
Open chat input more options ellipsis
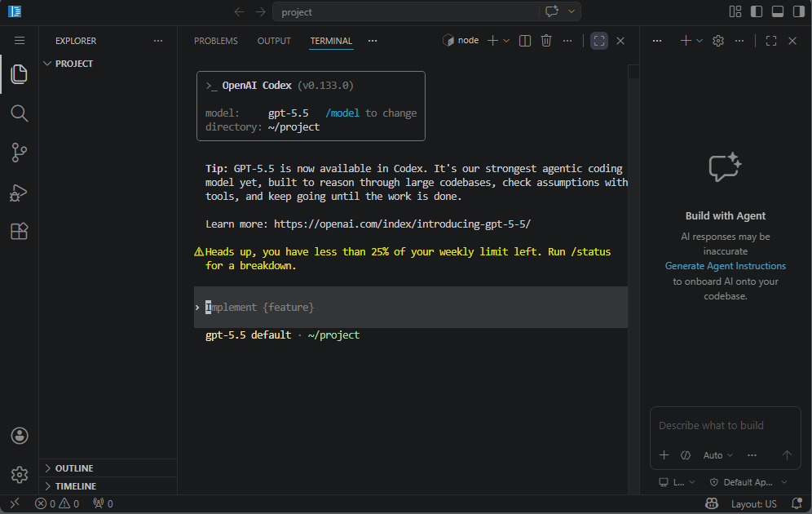pos(752,455)
